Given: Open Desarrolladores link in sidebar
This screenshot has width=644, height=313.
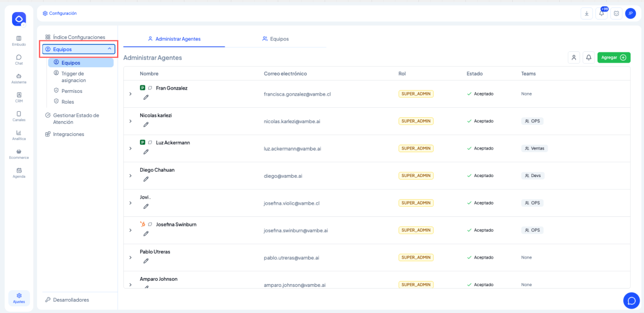Looking at the screenshot, I should click(x=71, y=300).
